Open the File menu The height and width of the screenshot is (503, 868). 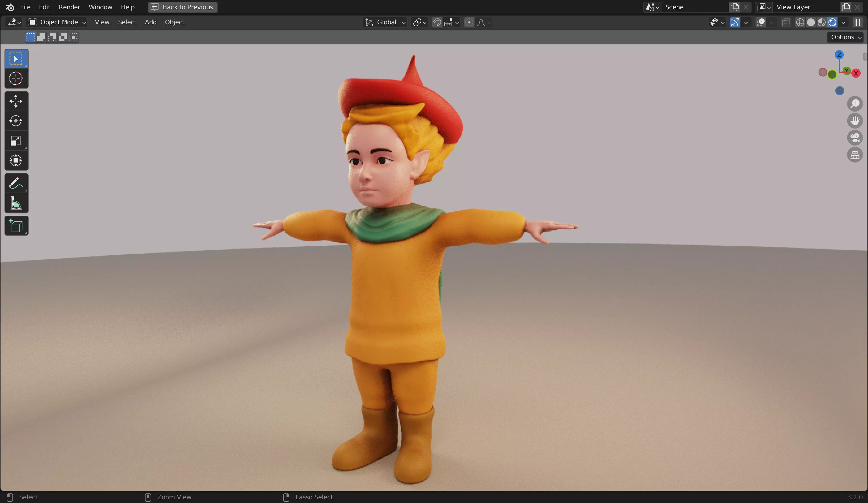click(x=25, y=7)
